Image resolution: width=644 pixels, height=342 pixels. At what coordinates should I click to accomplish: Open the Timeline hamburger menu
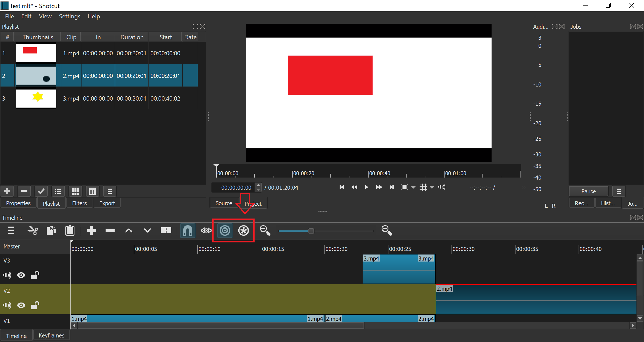tap(11, 230)
